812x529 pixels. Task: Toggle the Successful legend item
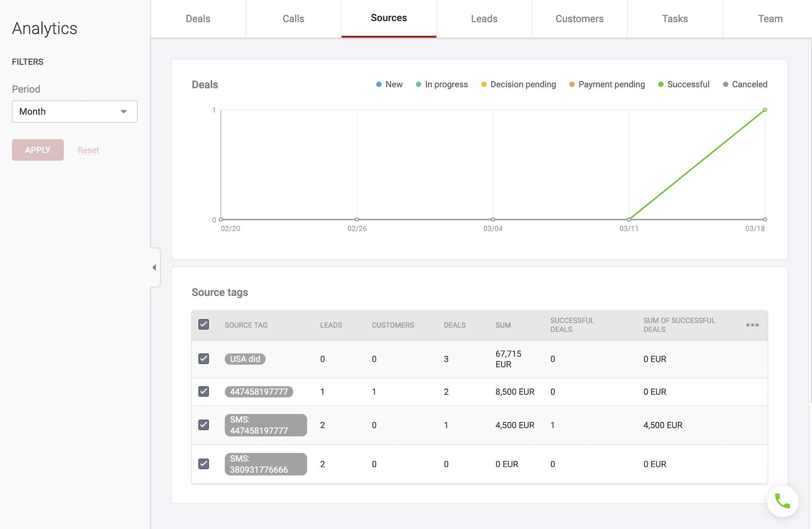coord(683,84)
